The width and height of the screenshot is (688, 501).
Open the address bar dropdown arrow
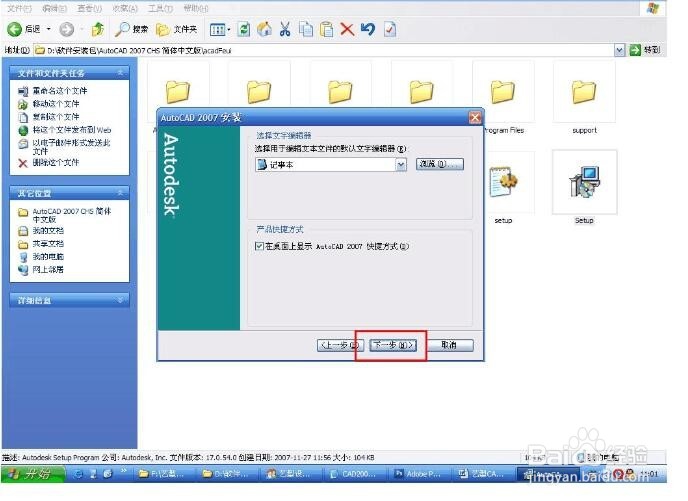(x=619, y=50)
